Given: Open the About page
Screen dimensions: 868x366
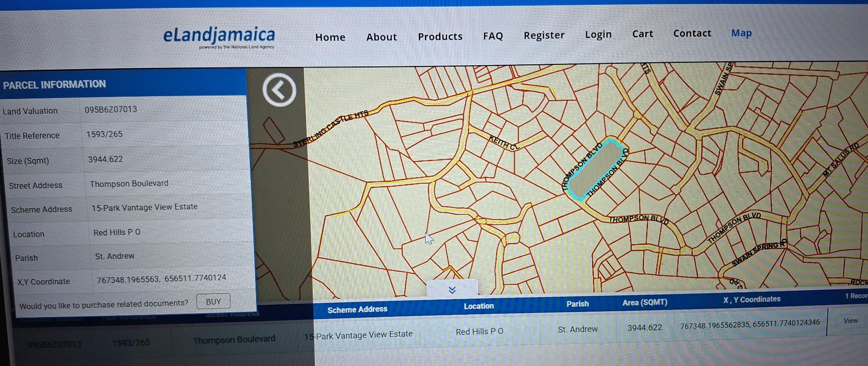Looking at the screenshot, I should click(381, 37).
